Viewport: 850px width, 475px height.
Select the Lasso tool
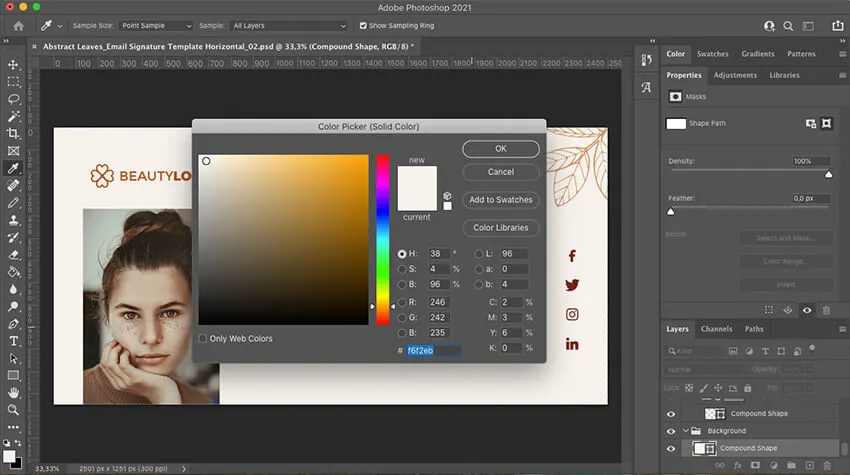[14, 99]
